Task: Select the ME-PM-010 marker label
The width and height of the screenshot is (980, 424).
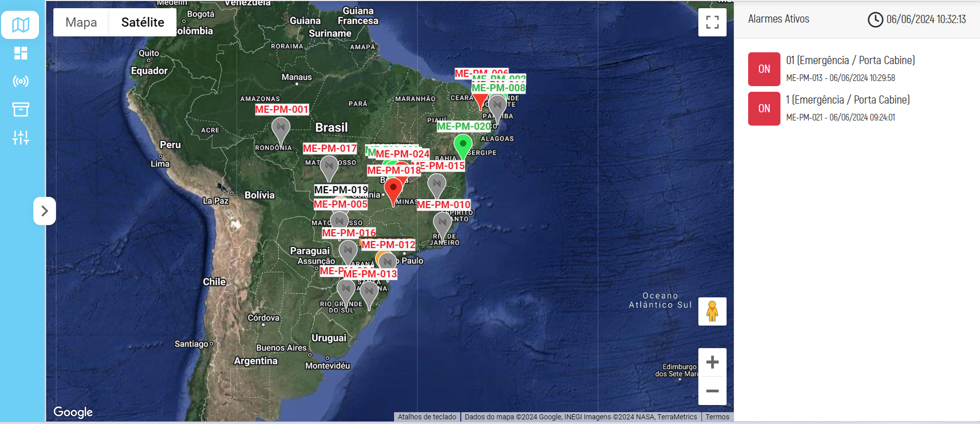Action: tap(443, 205)
